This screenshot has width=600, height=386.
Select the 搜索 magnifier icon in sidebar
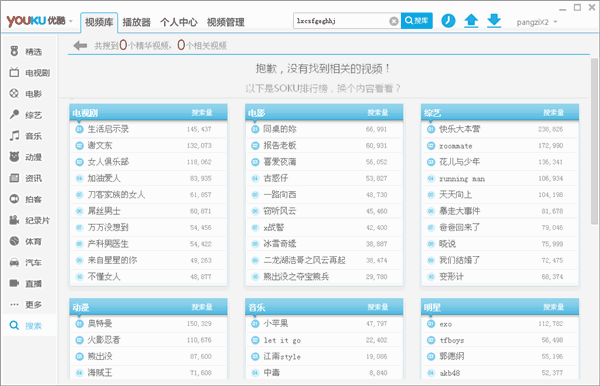point(14,326)
